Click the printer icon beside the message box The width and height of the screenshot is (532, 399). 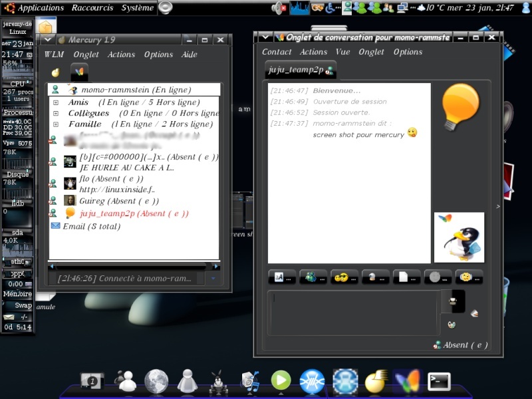tap(453, 301)
